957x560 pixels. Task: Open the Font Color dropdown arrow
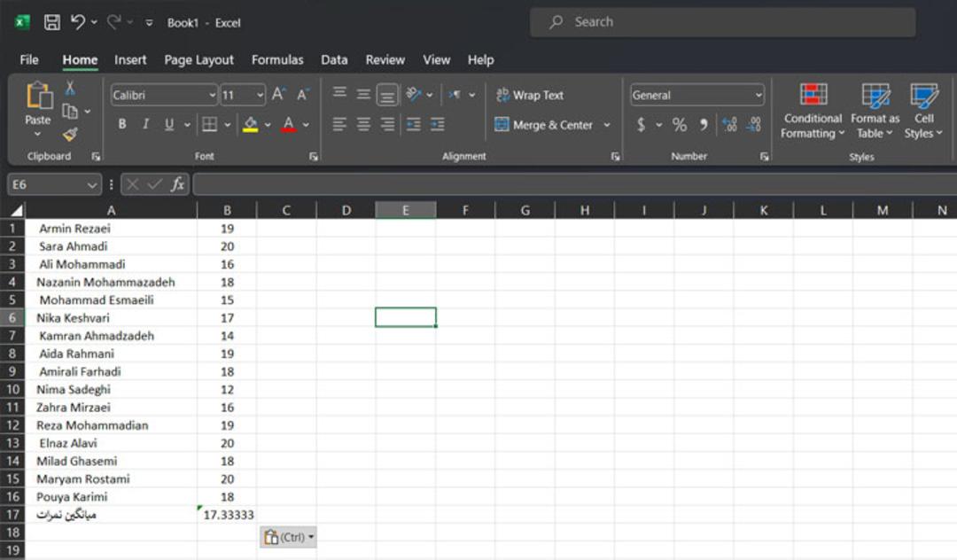[306, 125]
